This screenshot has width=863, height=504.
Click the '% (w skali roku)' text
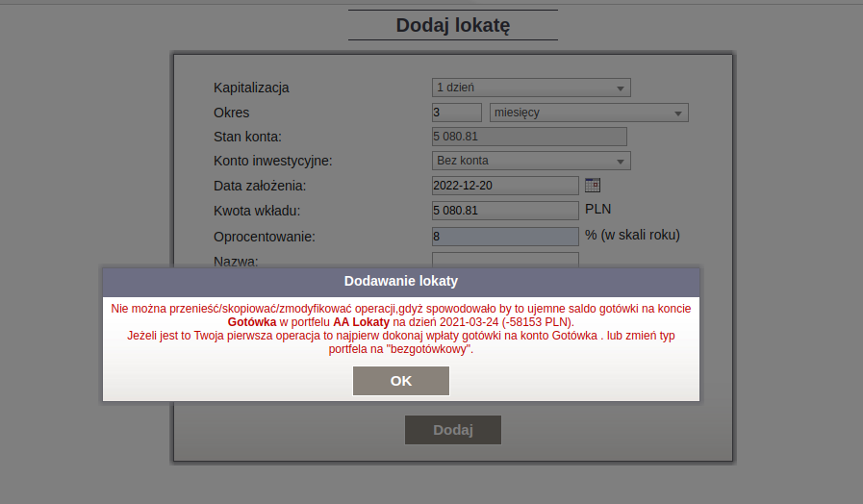tap(632, 235)
